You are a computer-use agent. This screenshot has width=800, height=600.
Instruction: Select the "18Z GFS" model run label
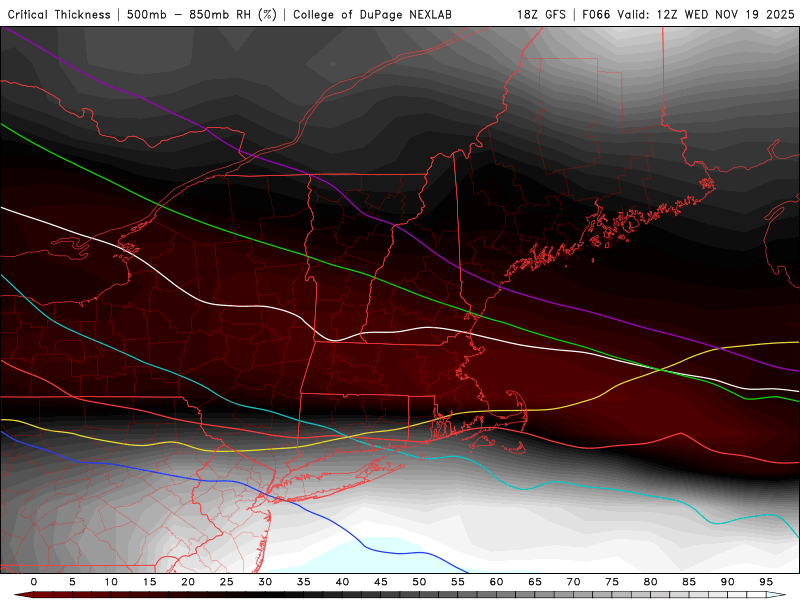pyautogui.click(x=541, y=15)
